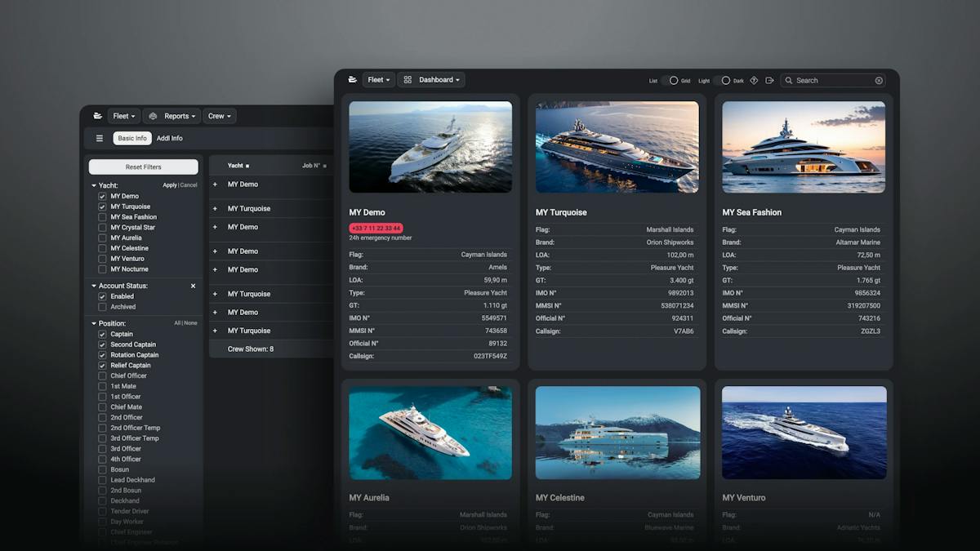Click the MMSI number 538071234
980x551 pixels.
pyautogui.click(x=677, y=306)
